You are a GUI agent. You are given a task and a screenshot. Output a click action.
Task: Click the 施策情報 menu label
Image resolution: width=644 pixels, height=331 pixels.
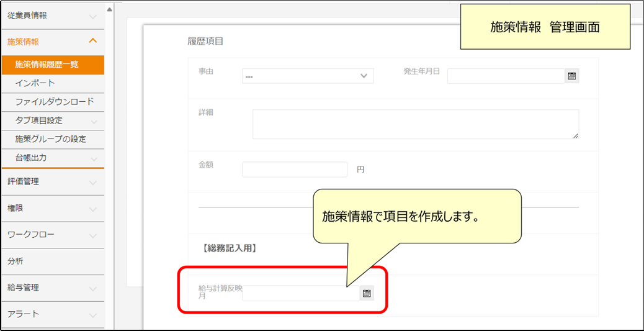point(24,42)
